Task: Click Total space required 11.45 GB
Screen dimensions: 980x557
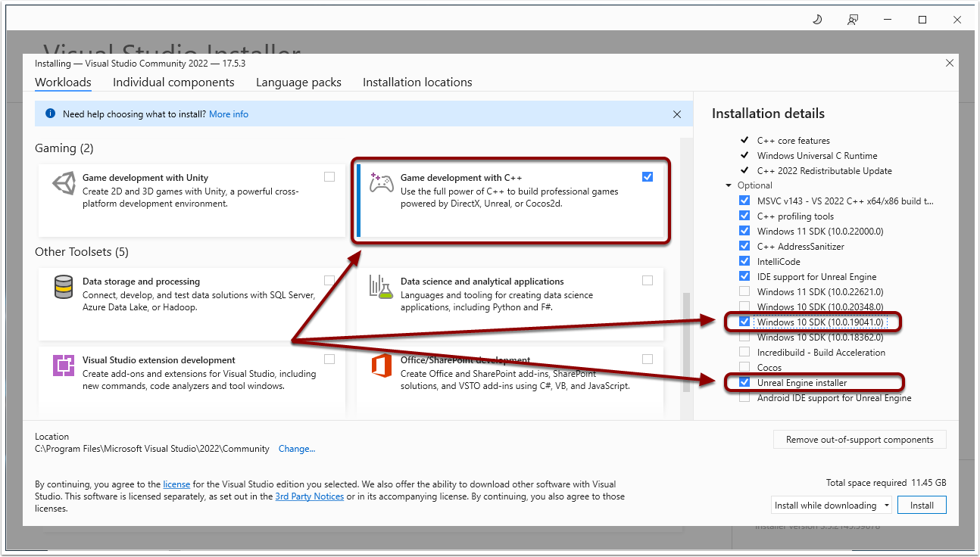Action: [886, 482]
